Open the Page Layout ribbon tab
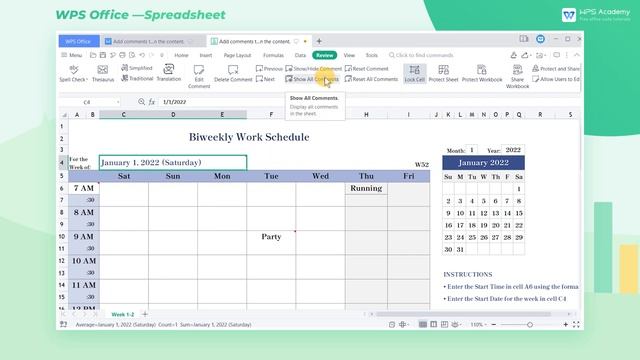The width and height of the screenshot is (640, 360). pos(237,55)
